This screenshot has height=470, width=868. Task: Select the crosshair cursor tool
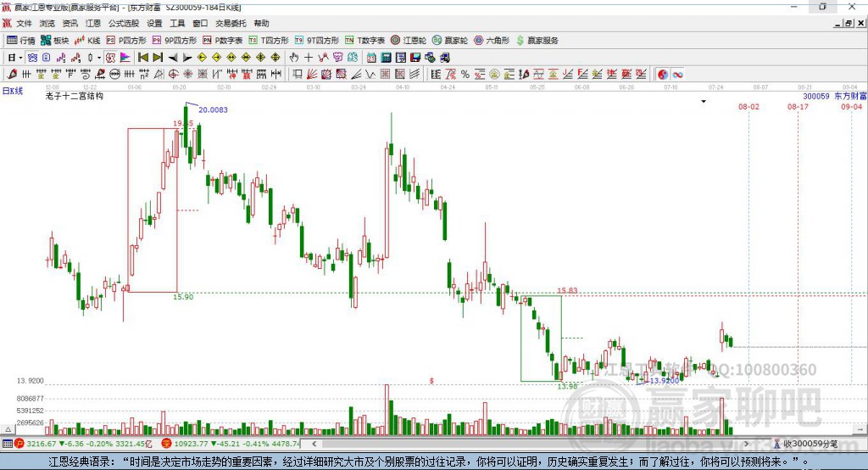point(309,58)
